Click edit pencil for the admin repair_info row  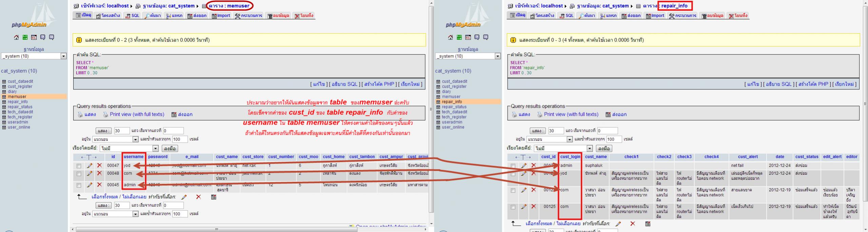(x=524, y=166)
